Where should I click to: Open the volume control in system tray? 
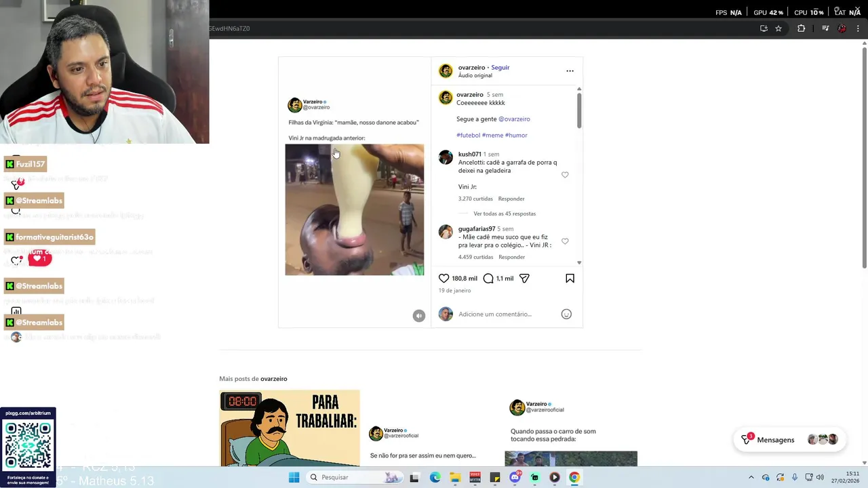tap(820, 477)
